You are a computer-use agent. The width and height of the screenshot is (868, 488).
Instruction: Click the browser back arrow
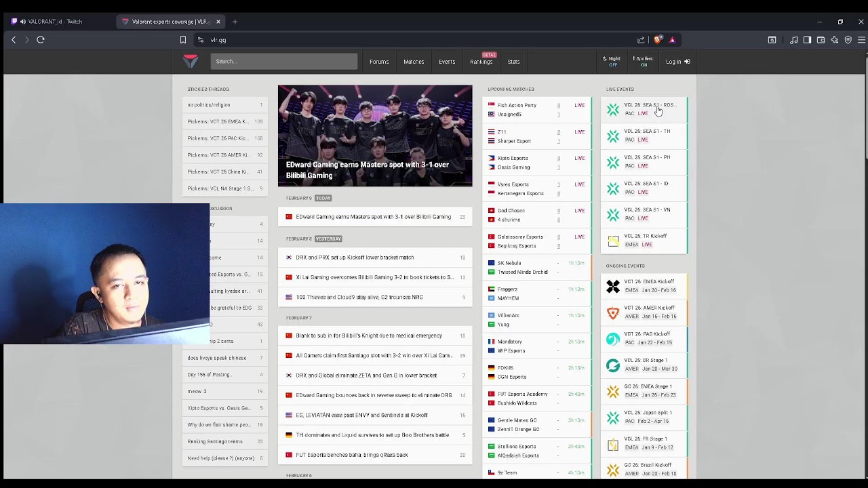point(14,40)
